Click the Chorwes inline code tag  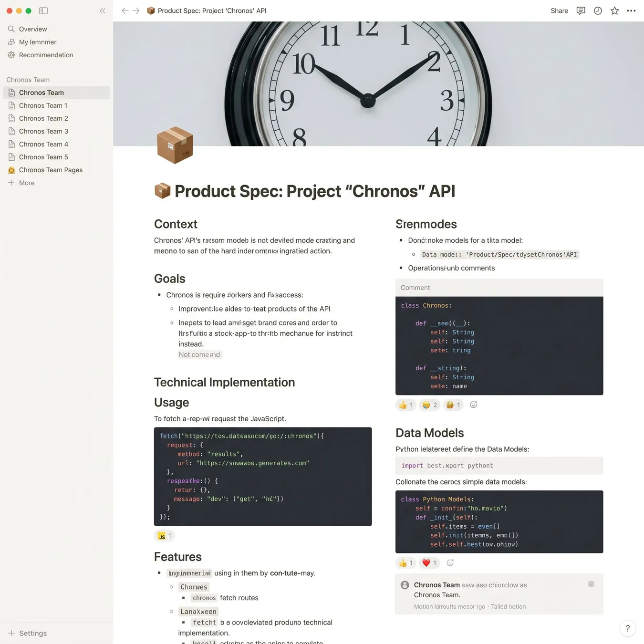pos(194,587)
